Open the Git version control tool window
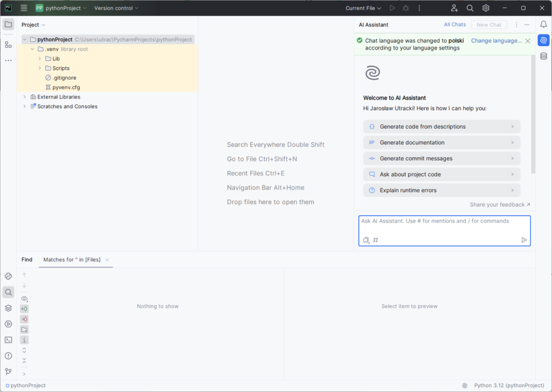This screenshot has height=392, width=552. tap(8, 372)
